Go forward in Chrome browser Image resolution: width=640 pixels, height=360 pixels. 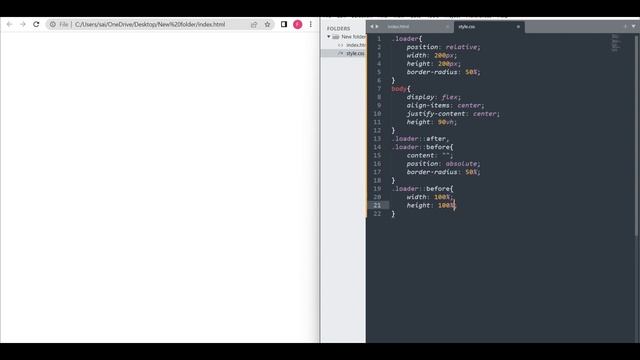[x=23, y=24]
